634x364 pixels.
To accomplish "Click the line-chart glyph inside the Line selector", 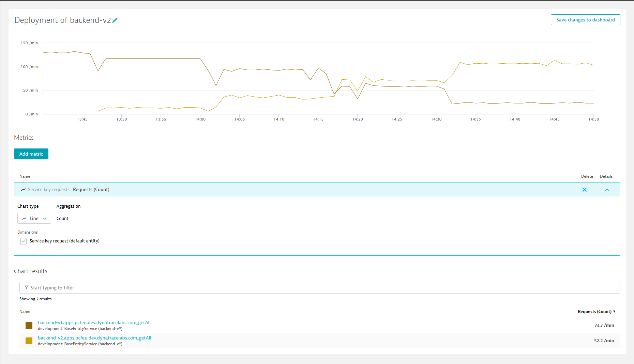I will [x=24, y=218].
